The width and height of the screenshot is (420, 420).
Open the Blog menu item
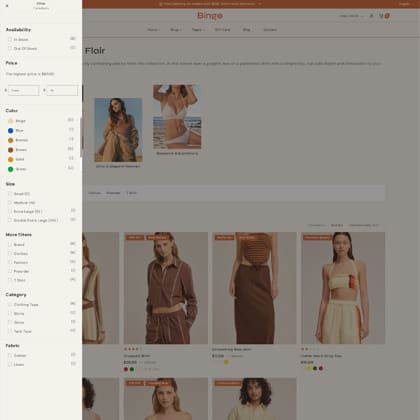coord(246,30)
